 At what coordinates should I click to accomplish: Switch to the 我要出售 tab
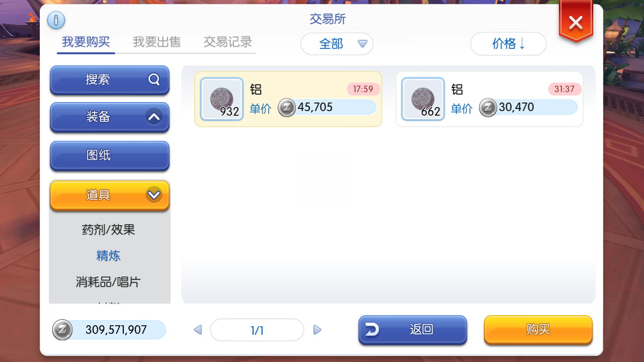click(156, 42)
